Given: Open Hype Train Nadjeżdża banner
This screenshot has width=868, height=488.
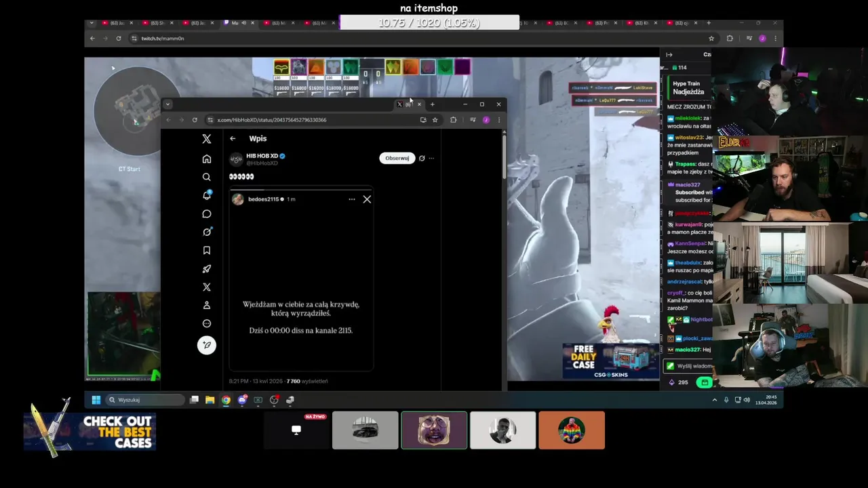Looking at the screenshot, I should click(688, 87).
